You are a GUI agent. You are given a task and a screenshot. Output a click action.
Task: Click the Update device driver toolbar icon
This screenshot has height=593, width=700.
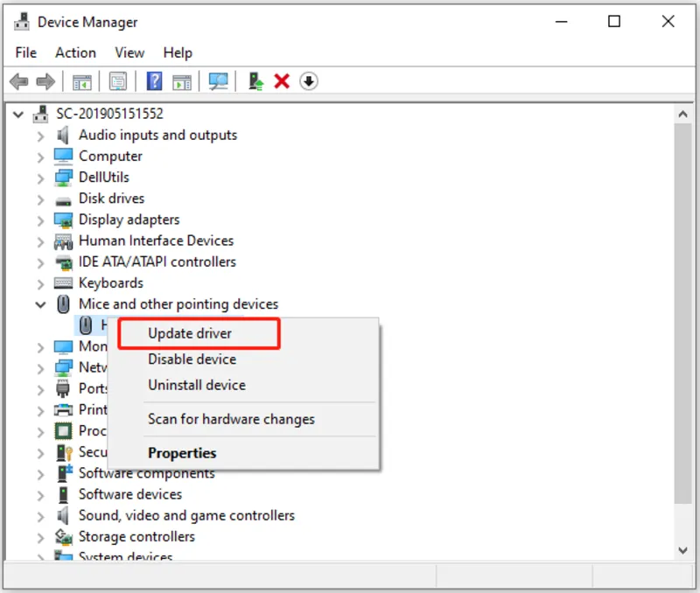255,81
